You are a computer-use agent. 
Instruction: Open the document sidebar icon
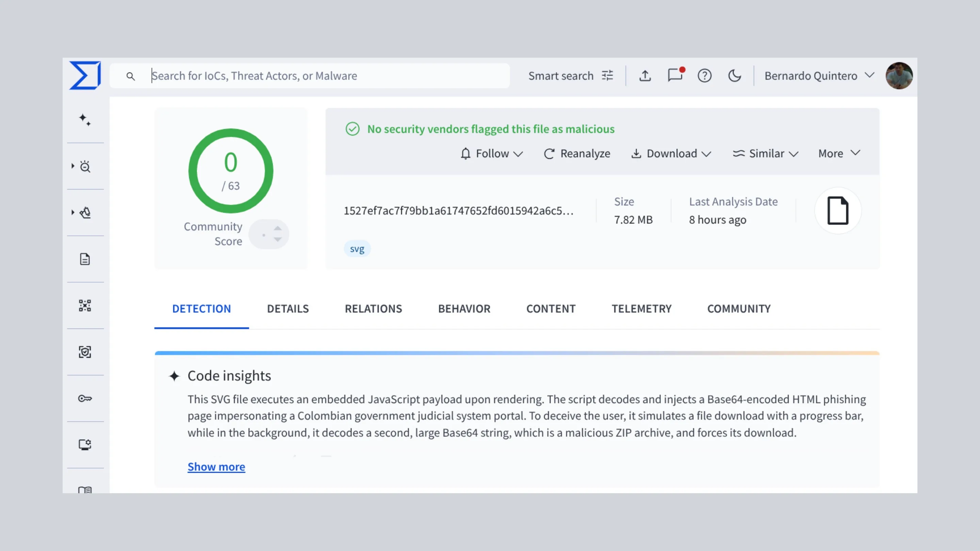pyautogui.click(x=85, y=259)
